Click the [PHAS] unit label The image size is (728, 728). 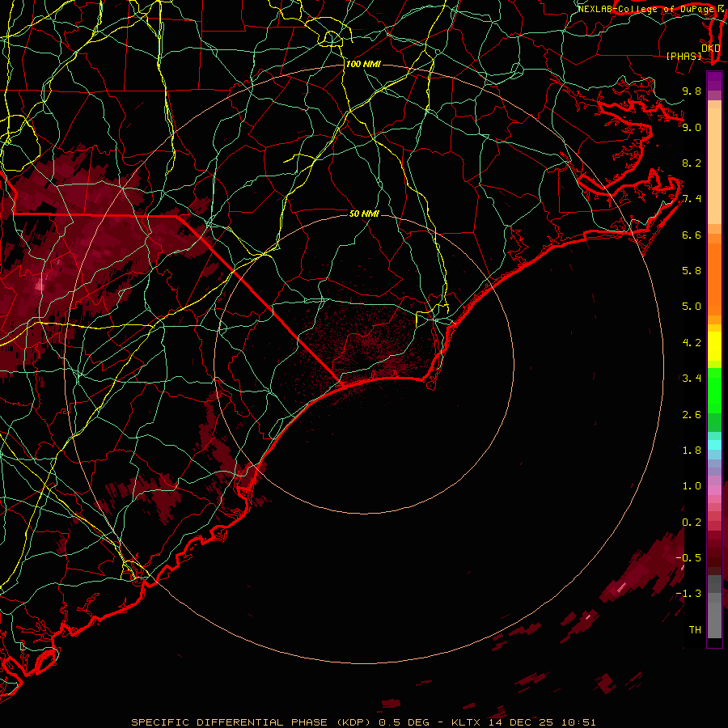click(684, 56)
